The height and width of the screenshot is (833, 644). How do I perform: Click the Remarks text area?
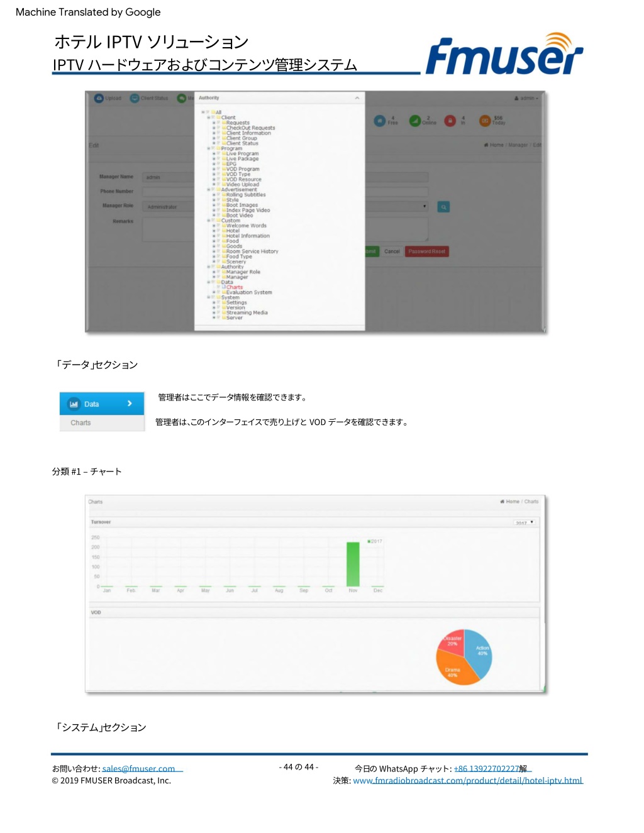168,229
